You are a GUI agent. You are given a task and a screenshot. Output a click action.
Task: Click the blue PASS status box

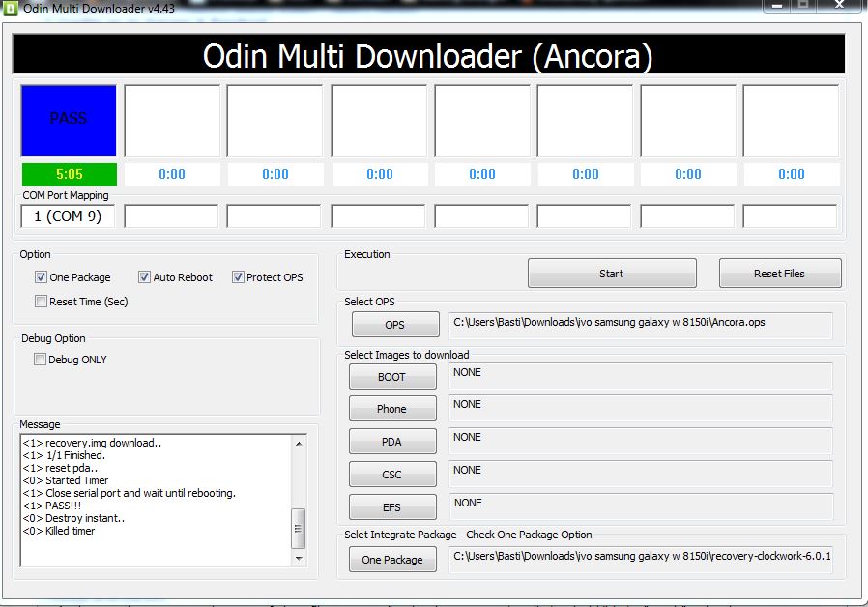tap(69, 120)
